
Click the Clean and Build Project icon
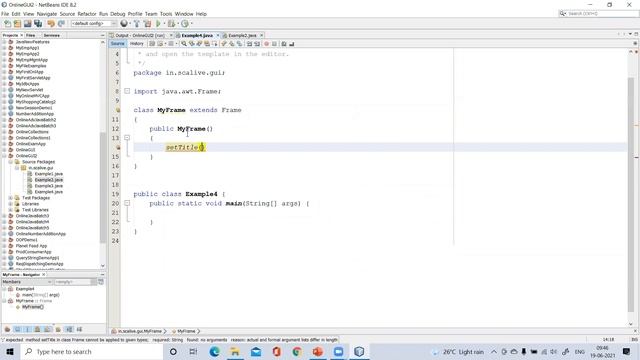pyautogui.click(x=147, y=24)
